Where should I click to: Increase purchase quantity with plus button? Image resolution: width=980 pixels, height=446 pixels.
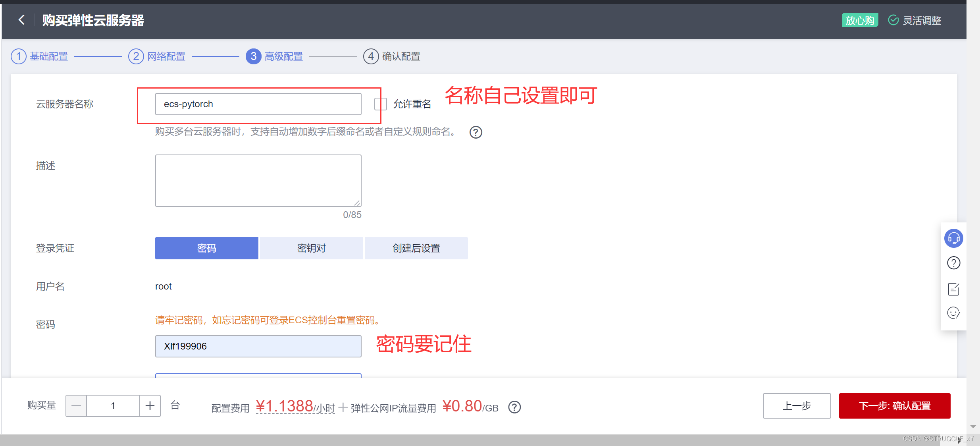coord(150,406)
